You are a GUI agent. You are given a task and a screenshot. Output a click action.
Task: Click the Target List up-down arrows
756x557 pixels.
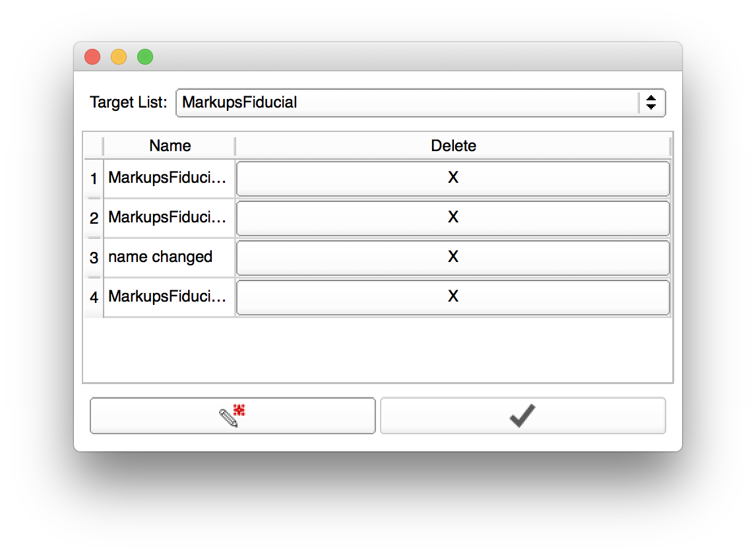pos(651,103)
